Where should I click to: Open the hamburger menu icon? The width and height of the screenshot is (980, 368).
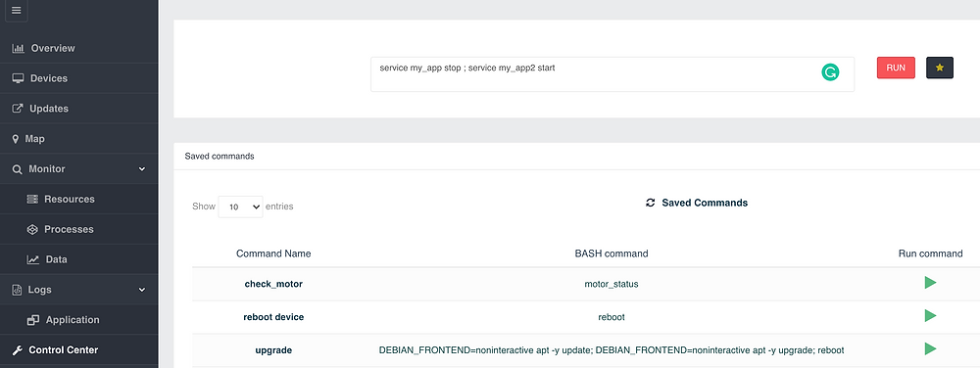click(x=17, y=11)
